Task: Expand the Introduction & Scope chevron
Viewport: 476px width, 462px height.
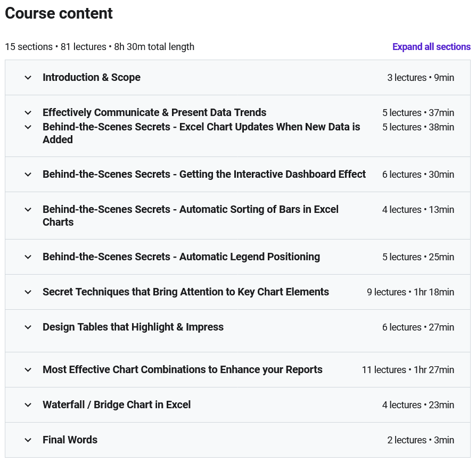Action: pyautogui.click(x=28, y=78)
